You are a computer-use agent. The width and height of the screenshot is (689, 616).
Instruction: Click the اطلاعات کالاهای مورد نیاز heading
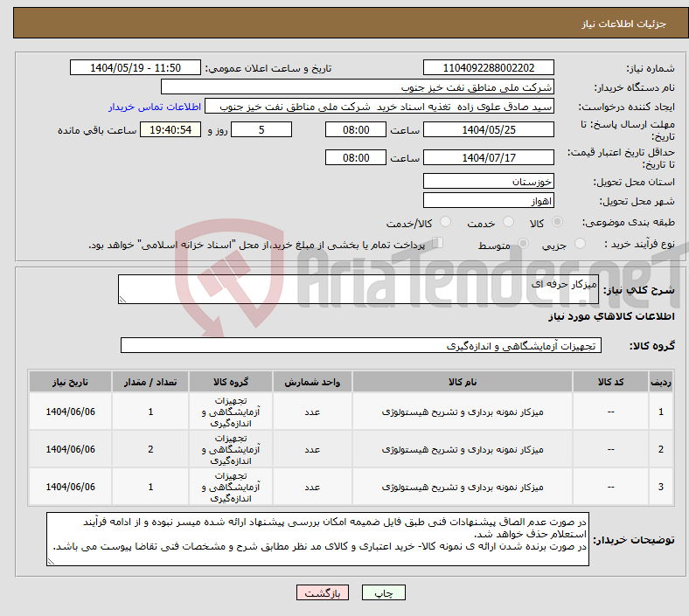[611, 316]
